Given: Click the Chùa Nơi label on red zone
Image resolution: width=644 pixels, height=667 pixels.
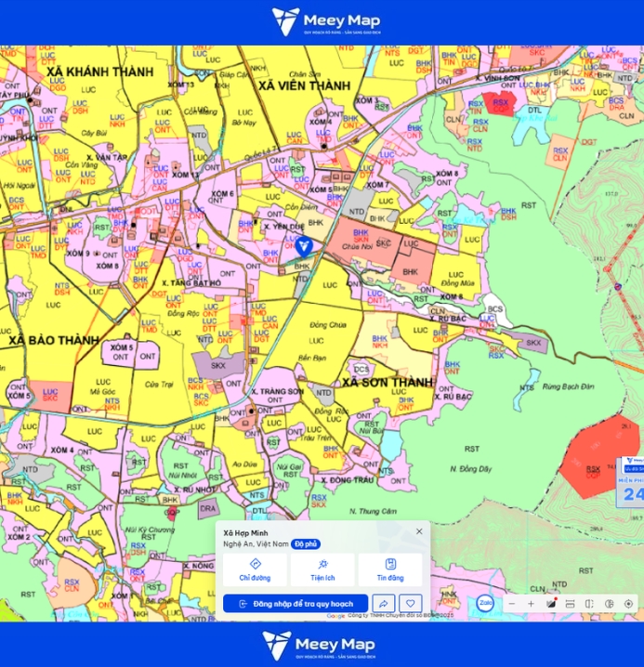Looking at the screenshot, I should pyautogui.click(x=357, y=247).
